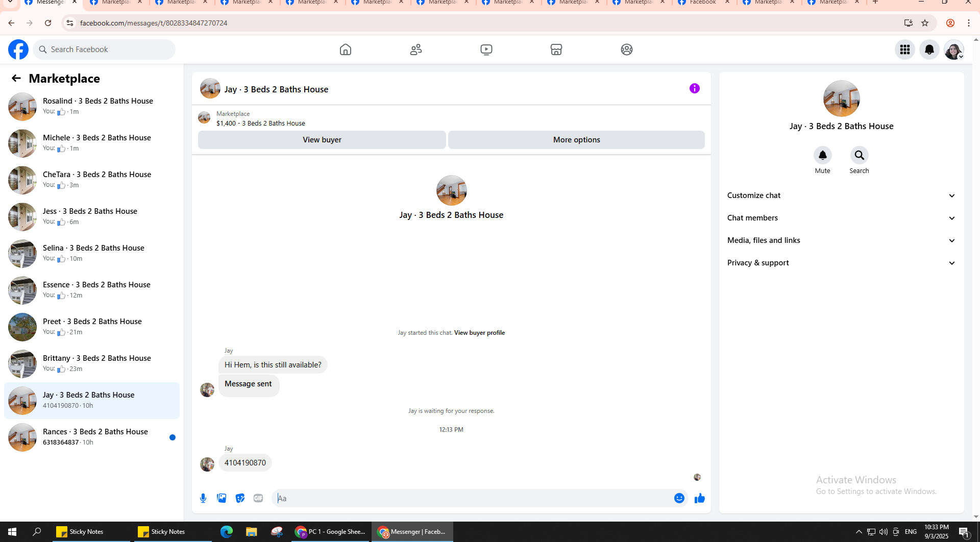
Task: Click the browser address bar
Action: (485, 23)
